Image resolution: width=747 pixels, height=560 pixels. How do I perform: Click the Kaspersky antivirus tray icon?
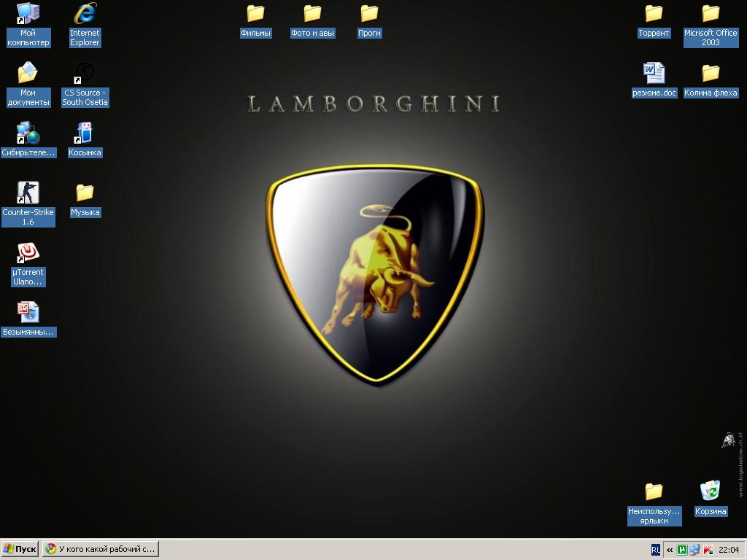coord(708,550)
